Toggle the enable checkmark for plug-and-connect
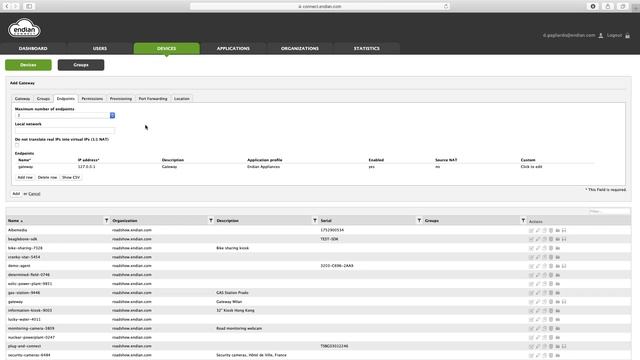 coord(531,346)
